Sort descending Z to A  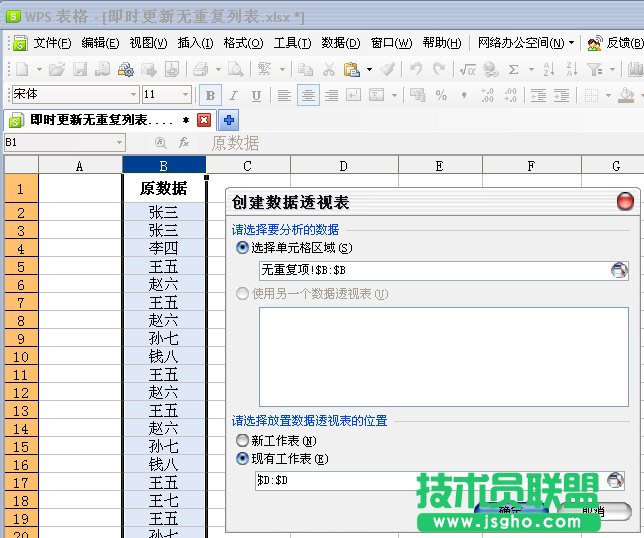tap(571, 69)
